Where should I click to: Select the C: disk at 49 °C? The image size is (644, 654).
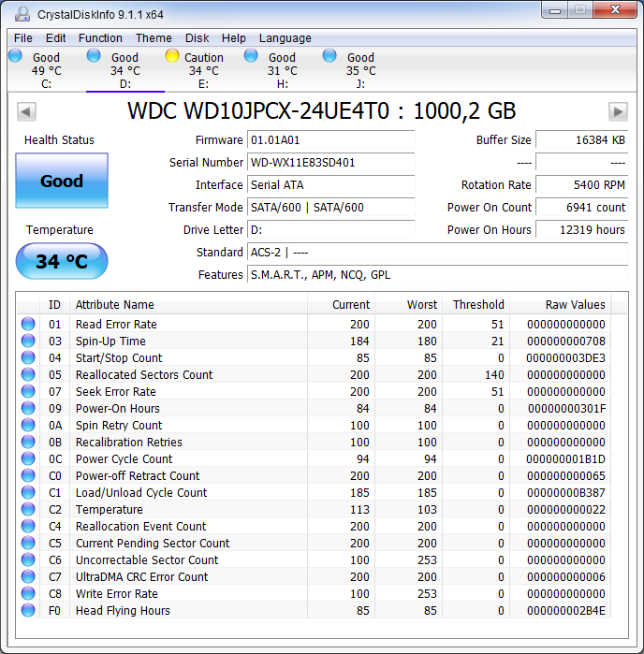[46, 70]
